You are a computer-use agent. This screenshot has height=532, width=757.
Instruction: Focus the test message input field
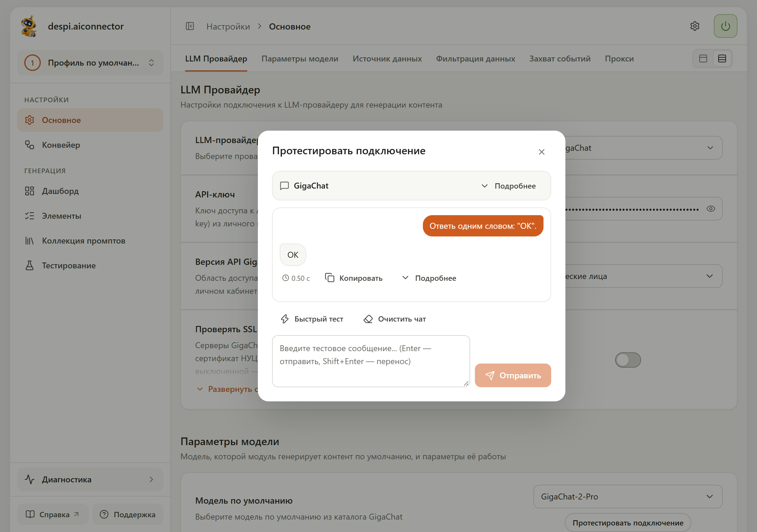click(x=371, y=361)
